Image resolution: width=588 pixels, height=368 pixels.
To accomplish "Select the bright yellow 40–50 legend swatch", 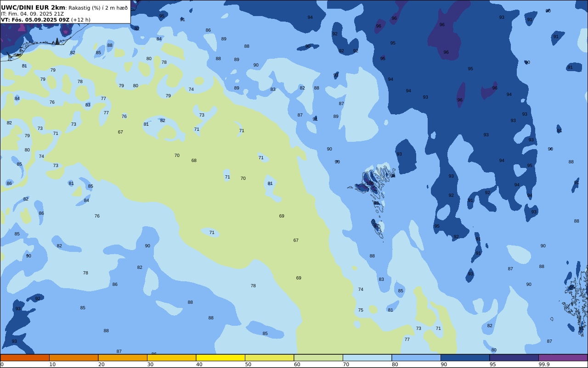I will [220, 357].
